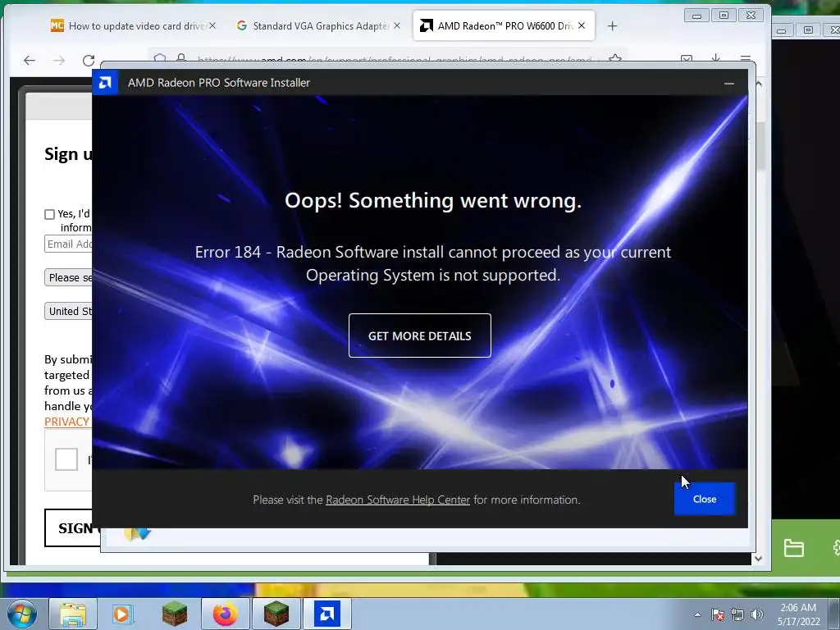Image resolution: width=840 pixels, height=630 pixels.
Task: Click the network tray icon
Action: click(x=737, y=614)
